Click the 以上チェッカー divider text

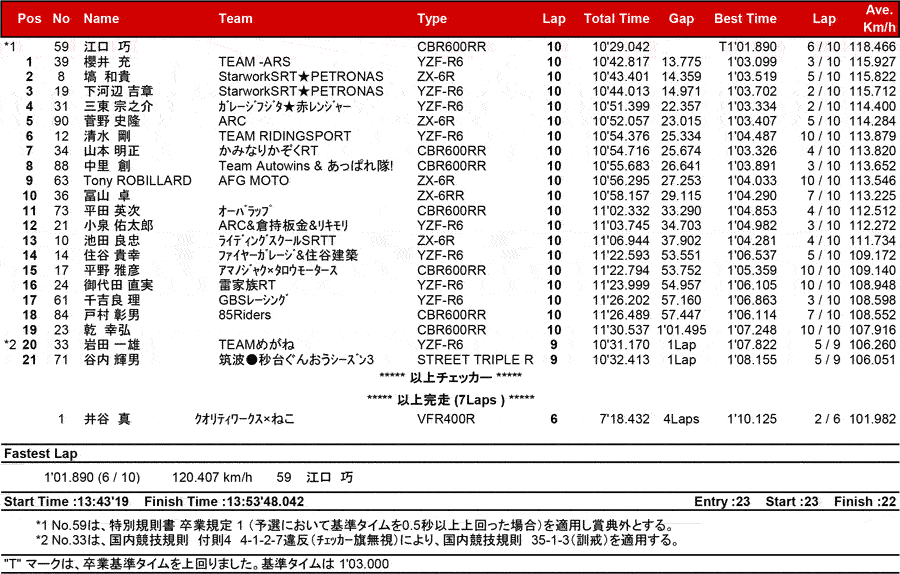pos(451,377)
